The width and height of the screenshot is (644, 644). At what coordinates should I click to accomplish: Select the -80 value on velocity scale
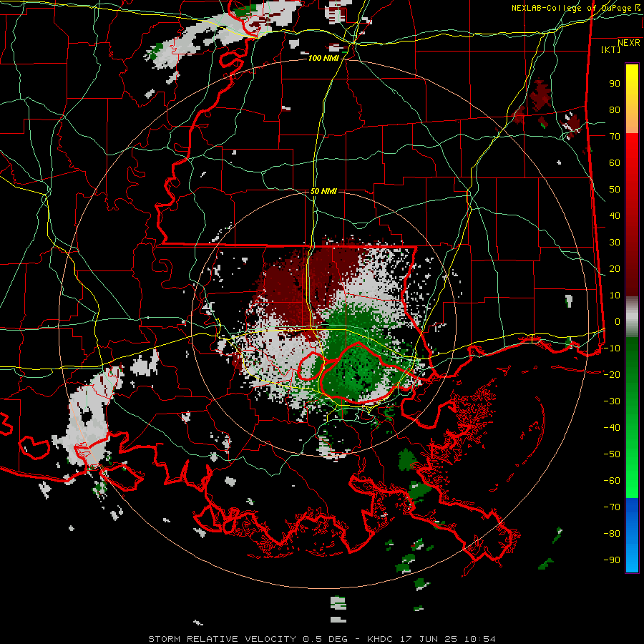612,534
